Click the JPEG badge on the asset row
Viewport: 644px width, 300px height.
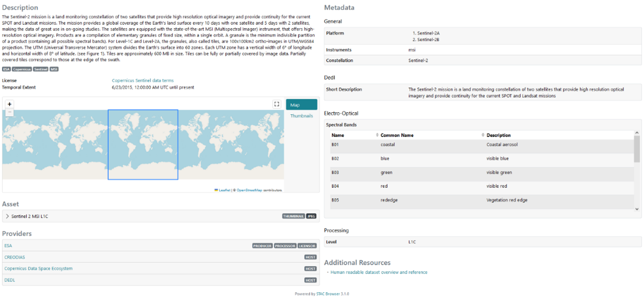click(x=310, y=216)
